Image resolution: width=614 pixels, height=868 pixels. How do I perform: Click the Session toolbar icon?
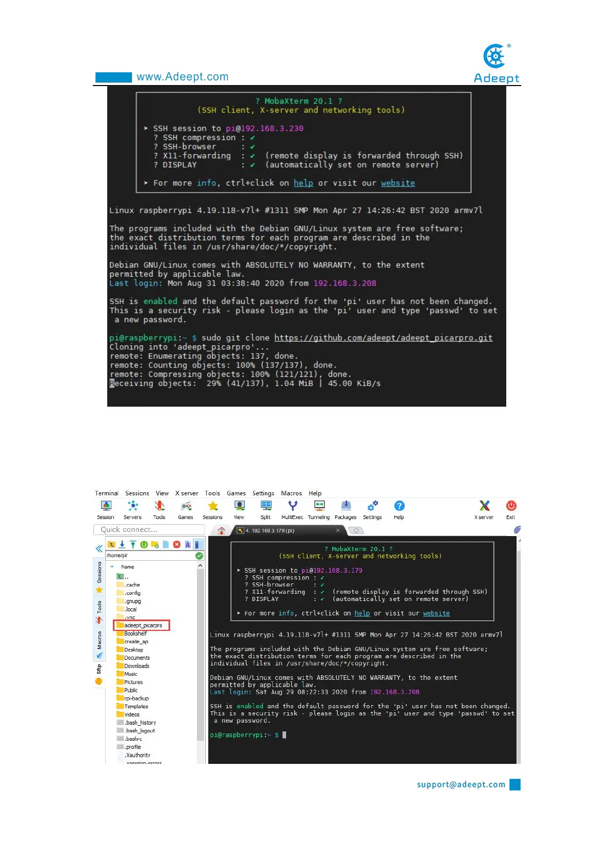[x=106, y=510]
